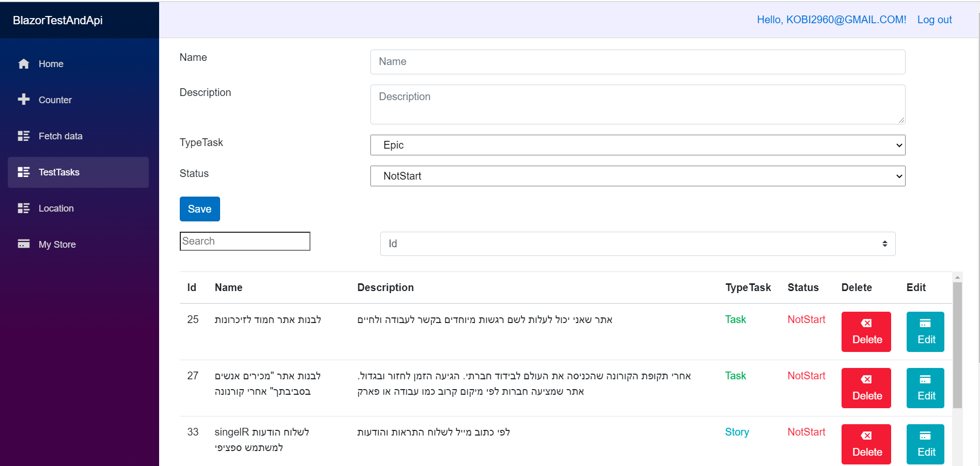Image resolution: width=980 pixels, height=466 pixels.
Task: Edit task with Id 27
Action: pos(925,388)
